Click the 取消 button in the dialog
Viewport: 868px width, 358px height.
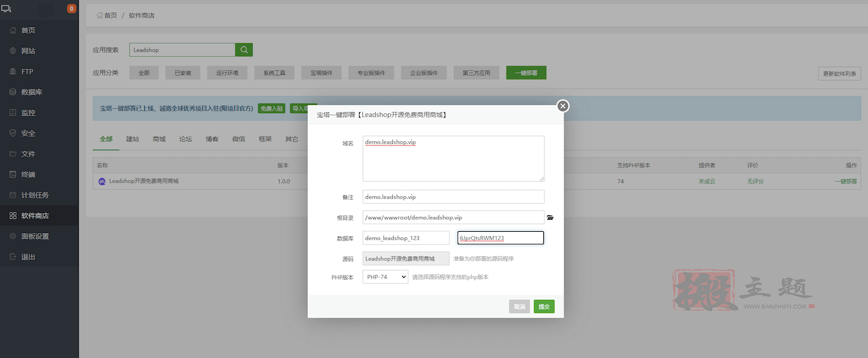[520, 307]
